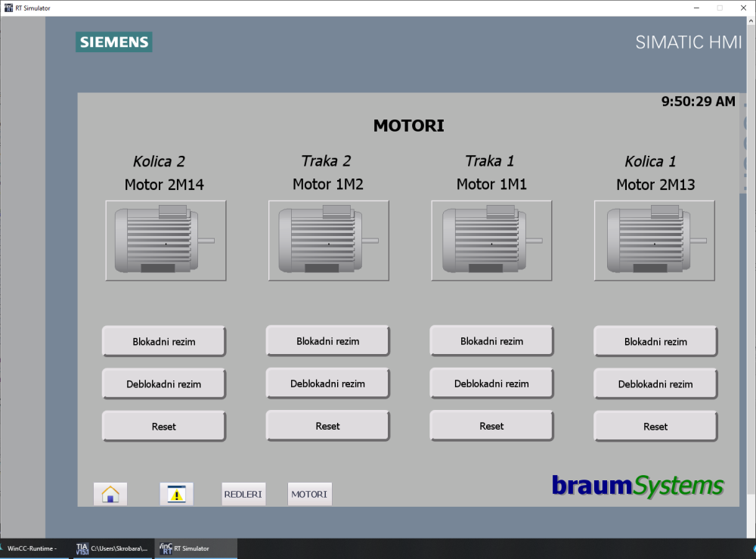Select the Kolica 2 Motor 2M14 image

pyautogui.click(x=166, y=241)
